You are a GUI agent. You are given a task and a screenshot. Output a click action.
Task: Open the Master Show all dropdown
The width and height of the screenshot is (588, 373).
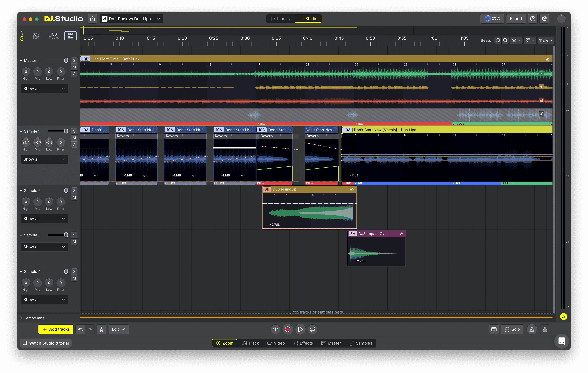(44, 89)
